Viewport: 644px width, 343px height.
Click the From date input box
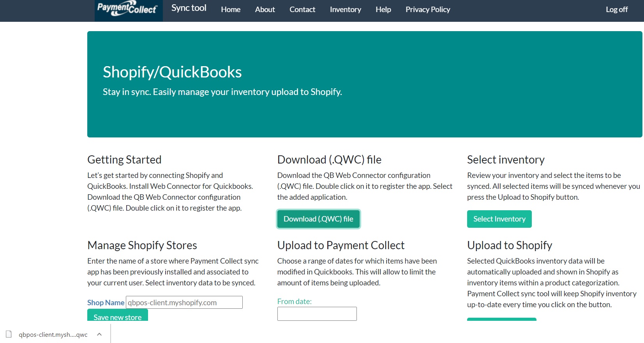317,314
